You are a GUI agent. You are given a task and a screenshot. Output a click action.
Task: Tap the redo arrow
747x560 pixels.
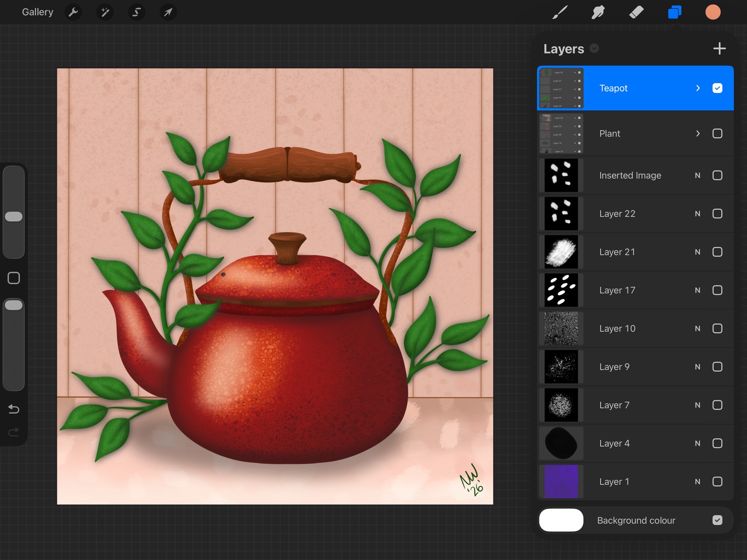point(14,432)
